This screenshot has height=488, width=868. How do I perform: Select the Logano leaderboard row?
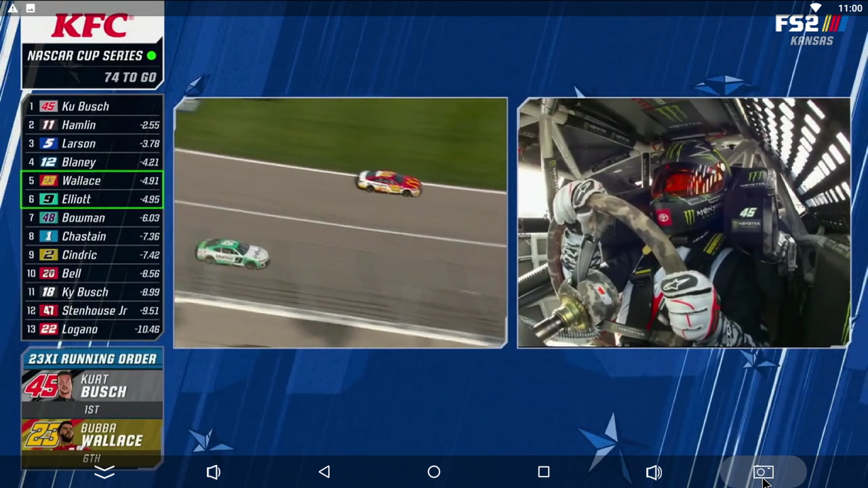pos(93,329)
